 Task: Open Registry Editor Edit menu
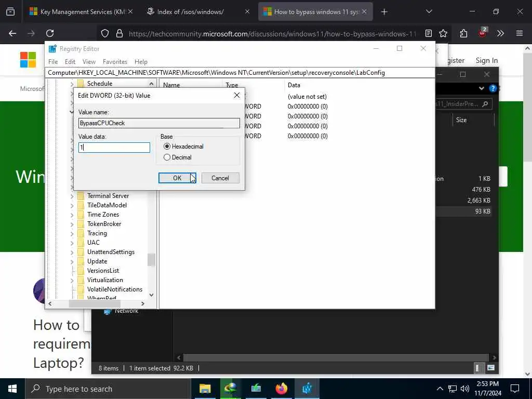(x=70, y=62)
